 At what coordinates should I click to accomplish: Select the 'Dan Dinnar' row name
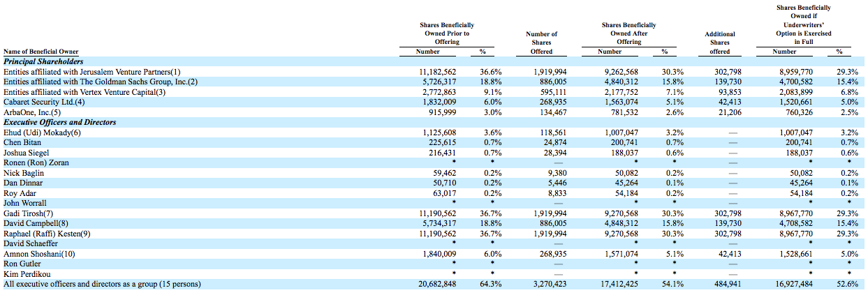click(23, 183)
